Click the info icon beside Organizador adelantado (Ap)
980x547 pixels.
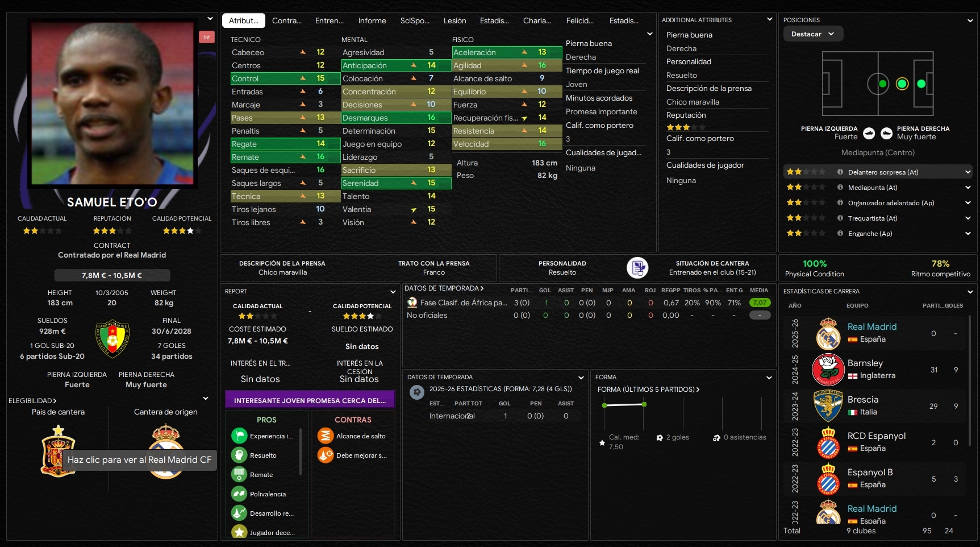840,202
